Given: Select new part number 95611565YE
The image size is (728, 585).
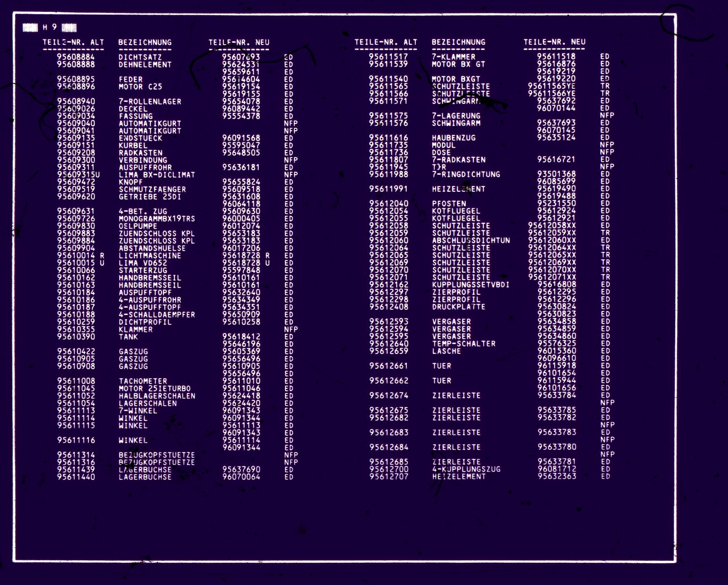Looking at the screenshot, I should (552, 86).
